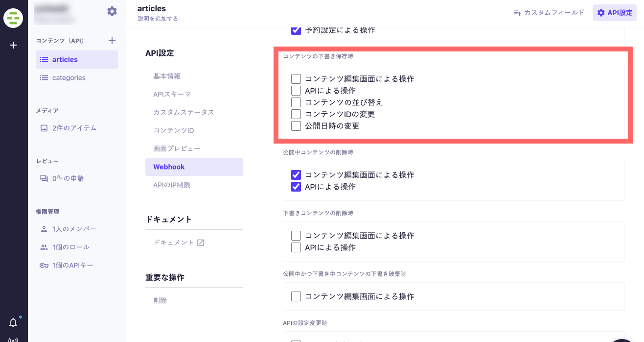Click the list icon beside categories
Screen dimensions: 644x342
(44, 78)
